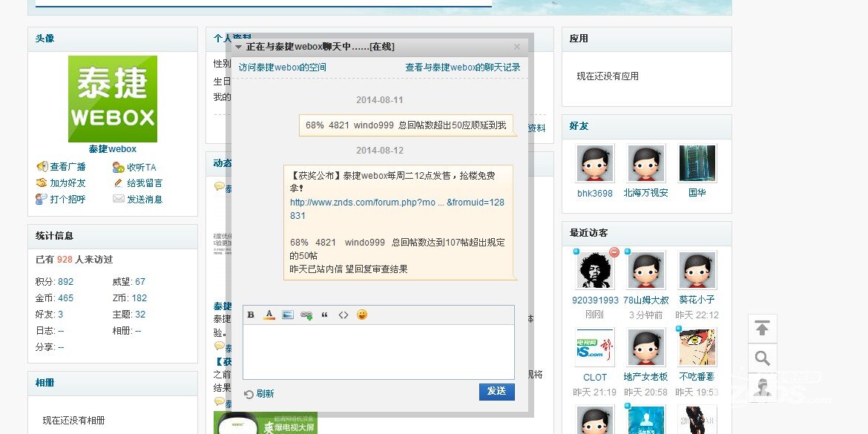The width and height of the screenshot is (868, 434).
Task: Collapse the chat window with title triangle
Action: click(x=239, y=47)
